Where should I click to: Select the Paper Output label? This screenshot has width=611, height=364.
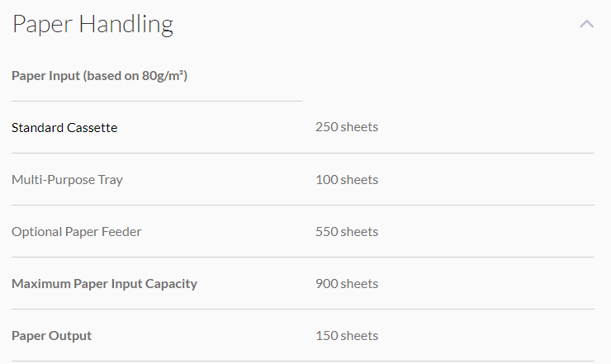[x=51, y=336]
